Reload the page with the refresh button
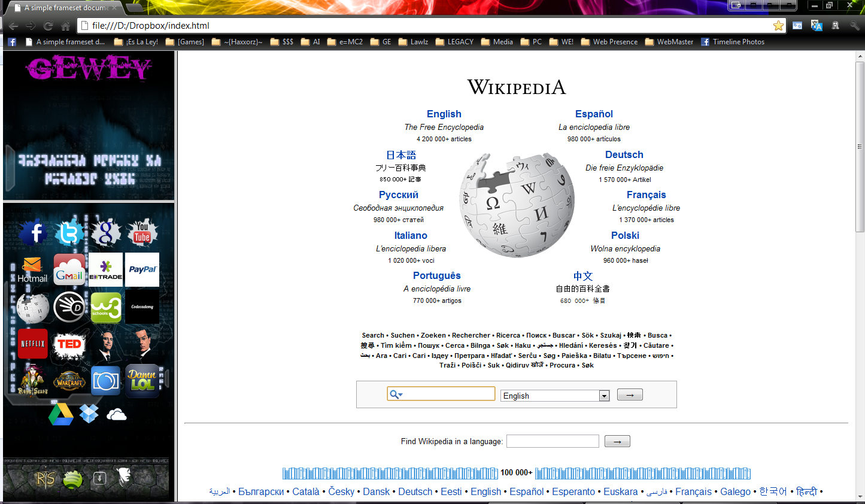The height and width of the screenshot is (504, 865). tap(48, 26)
